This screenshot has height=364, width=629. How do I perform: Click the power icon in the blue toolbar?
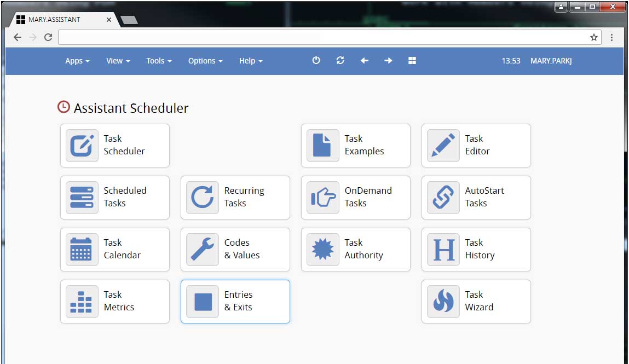coord(316,61)
